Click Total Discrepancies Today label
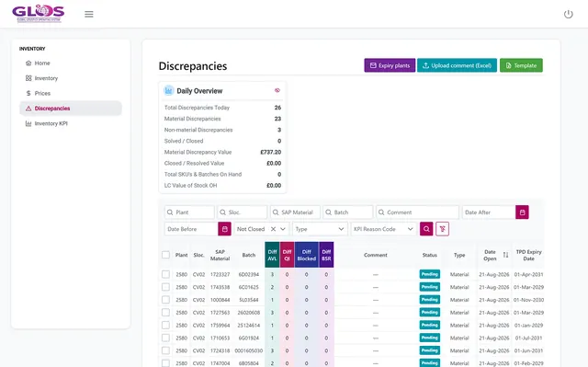 click(x=197, y=108)
